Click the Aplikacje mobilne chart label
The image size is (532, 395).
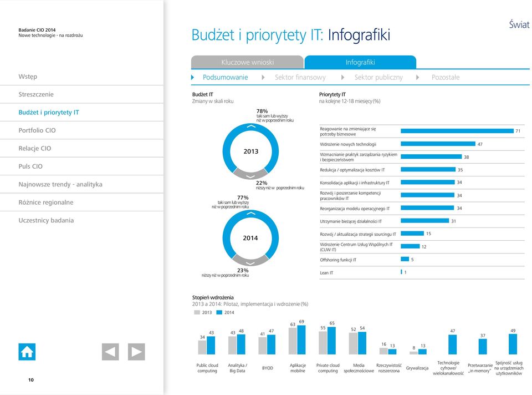(x=298, y=368)
